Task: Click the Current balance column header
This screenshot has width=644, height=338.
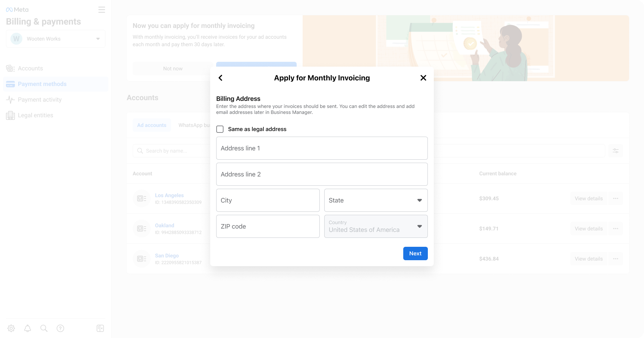Action: pos(498,173)
